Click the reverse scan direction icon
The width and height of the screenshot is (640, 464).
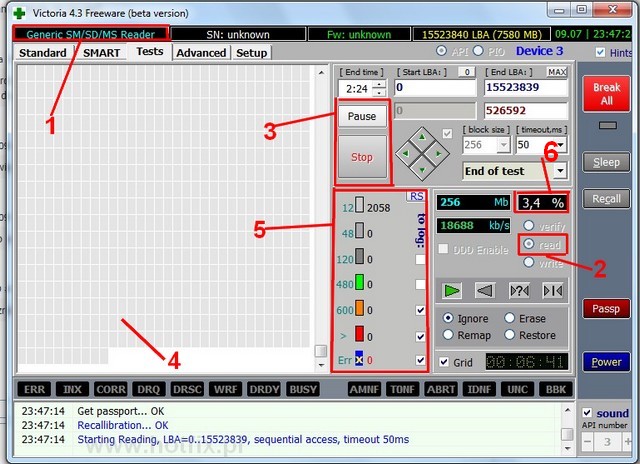pos(486,290)
